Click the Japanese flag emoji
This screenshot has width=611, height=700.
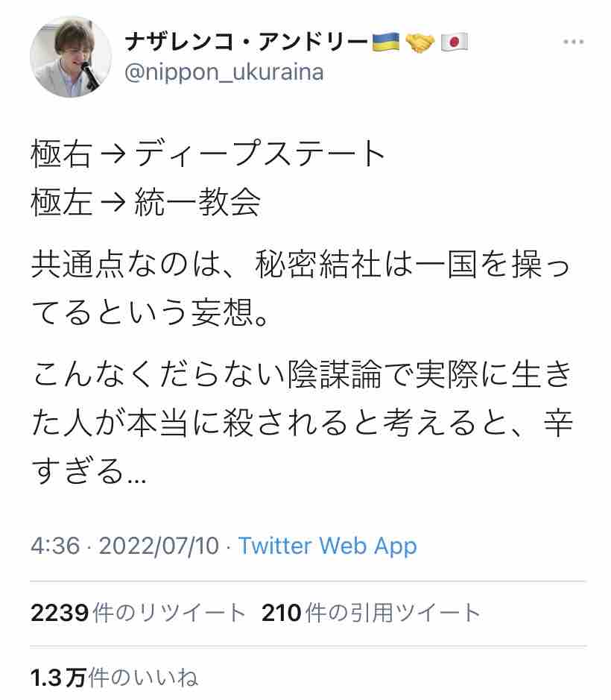click(x=455, y=42)
